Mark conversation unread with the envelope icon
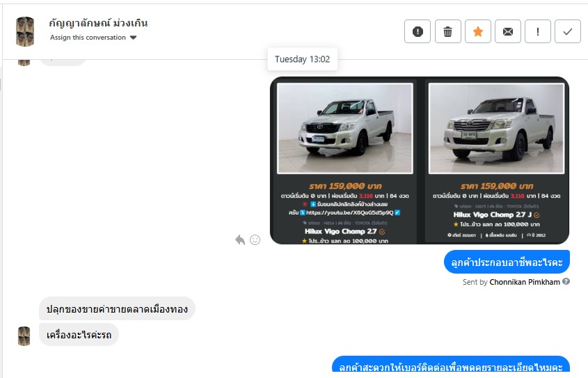 pyautogui.click(x=508, y=31)
